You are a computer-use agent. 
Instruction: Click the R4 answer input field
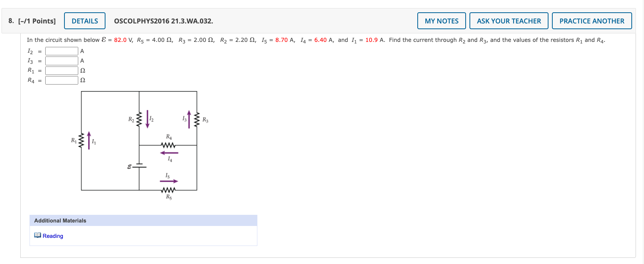point(61,80)
